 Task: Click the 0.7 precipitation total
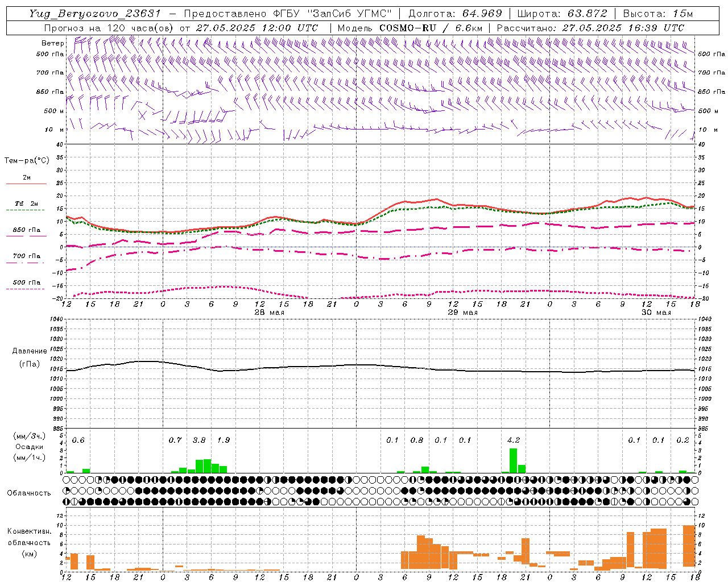coord(175,440)
